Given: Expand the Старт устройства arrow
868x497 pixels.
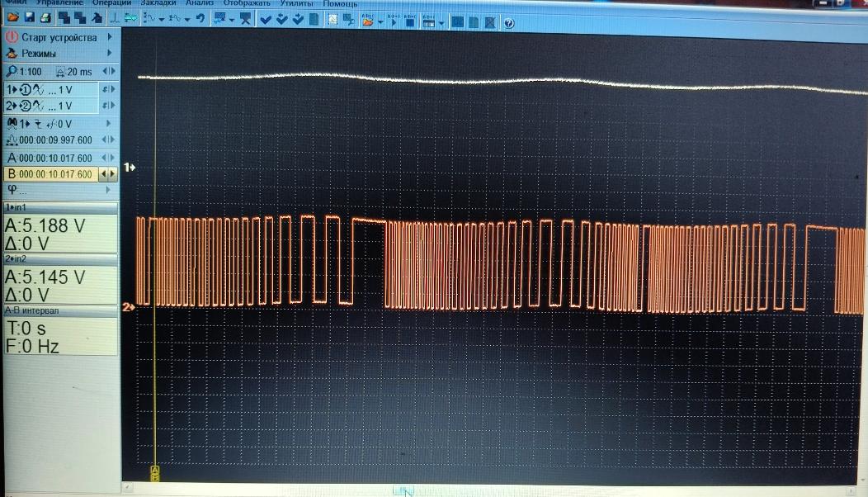Looking at the screenshot, I should 110,36.
